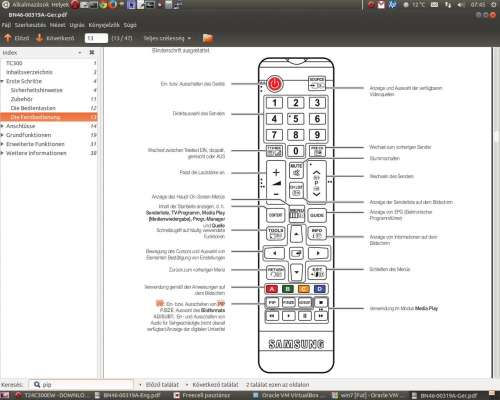500x400 pixels.
Task: Open the Ugrás menu
Action: point(77,25)
